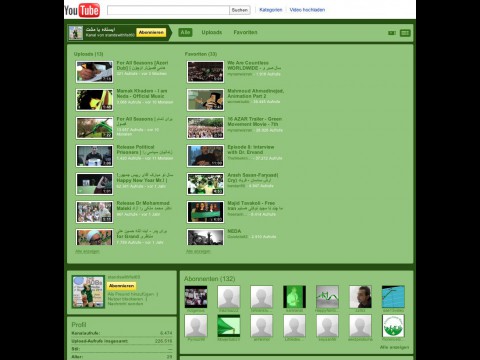Open the Kategorien link

pyautogui.click(x=271, y=10)
